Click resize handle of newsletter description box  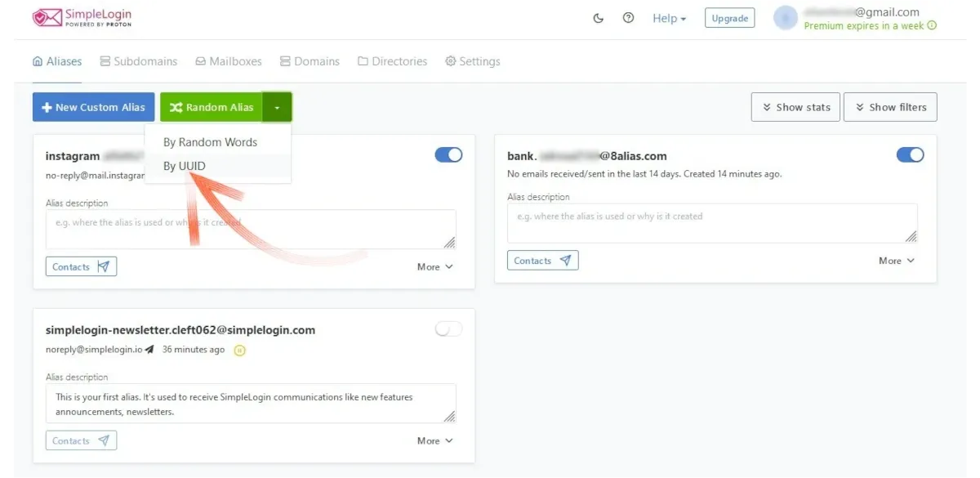coord(449,416)
